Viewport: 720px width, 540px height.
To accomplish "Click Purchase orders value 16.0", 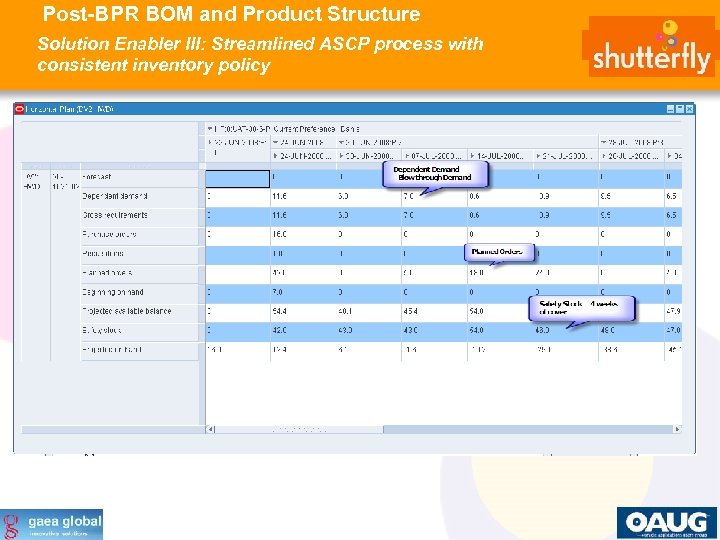I will point(279,234).
